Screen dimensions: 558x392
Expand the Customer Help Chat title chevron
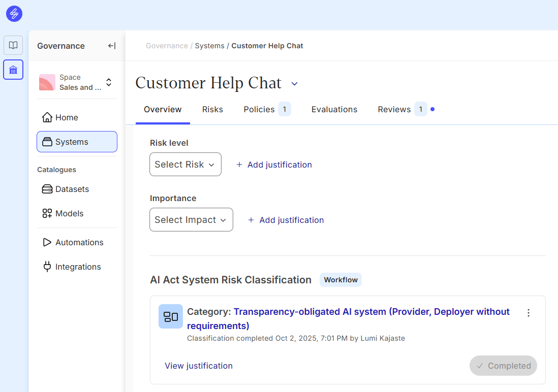pyautogui.click(x=294, y=84)
